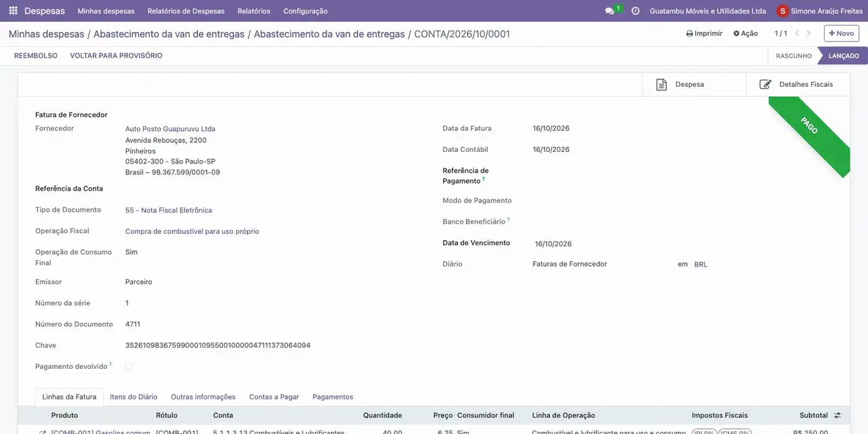
Task: Click the REEMBOLSO button
Action: (36, 56)
